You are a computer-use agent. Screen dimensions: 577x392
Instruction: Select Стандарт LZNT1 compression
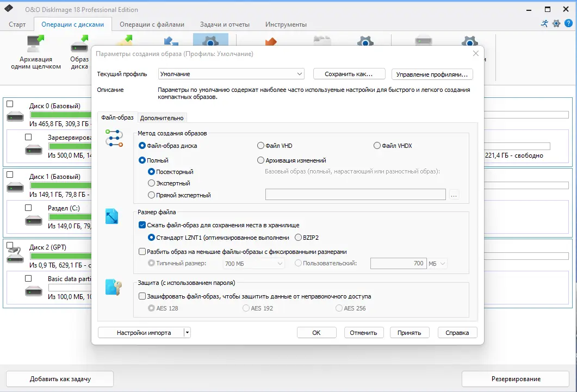point(151,238)
